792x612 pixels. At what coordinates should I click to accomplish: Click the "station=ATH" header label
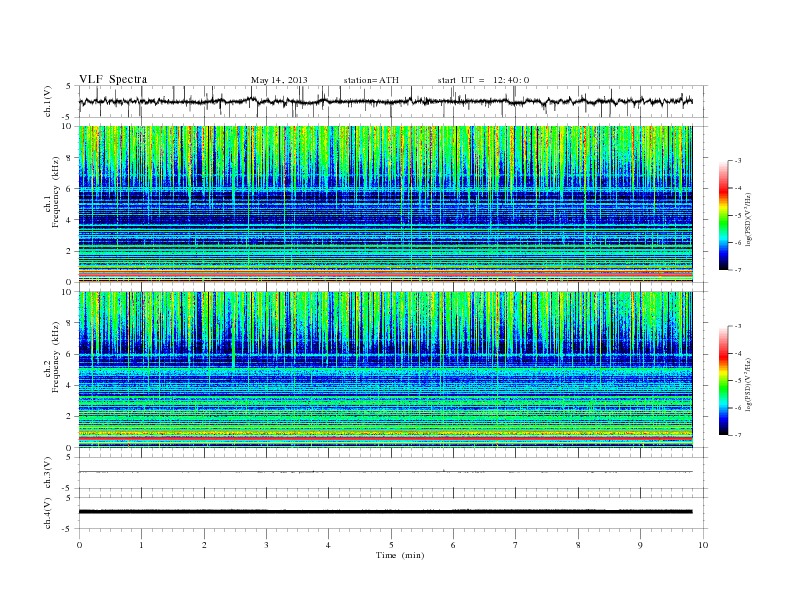(x=371, y=80)
